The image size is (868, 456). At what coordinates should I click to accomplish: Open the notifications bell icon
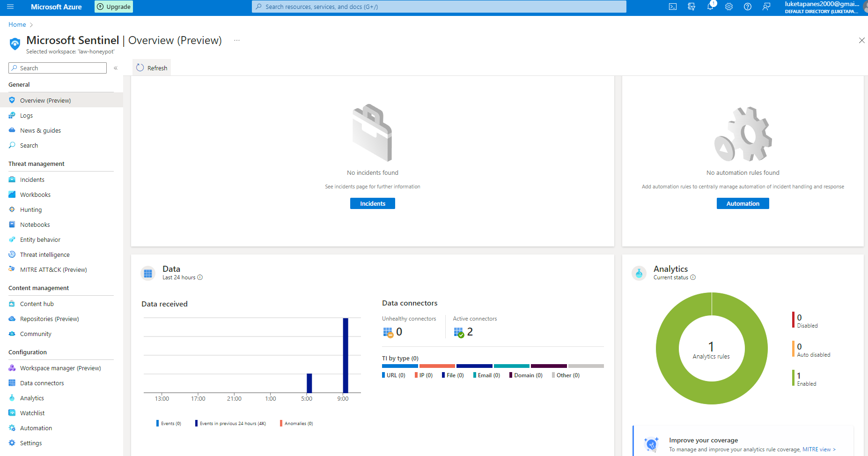pyautogui.click(x=710, y=7)
